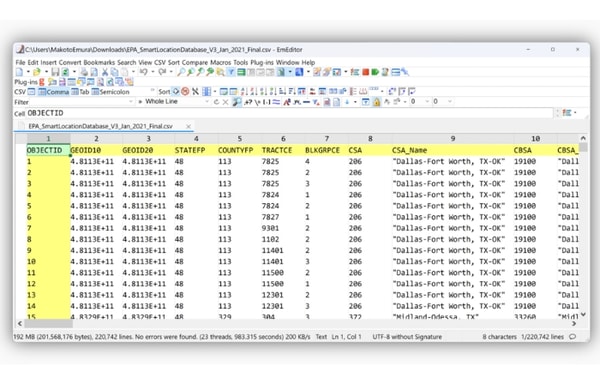Click the red g plug-in icon
600x384 pixels.
coord(42,82)
